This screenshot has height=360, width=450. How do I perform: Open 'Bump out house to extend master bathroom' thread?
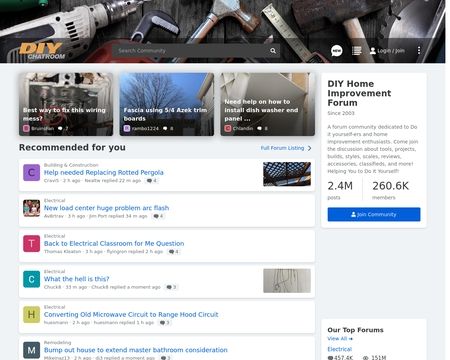pos(136,350)
